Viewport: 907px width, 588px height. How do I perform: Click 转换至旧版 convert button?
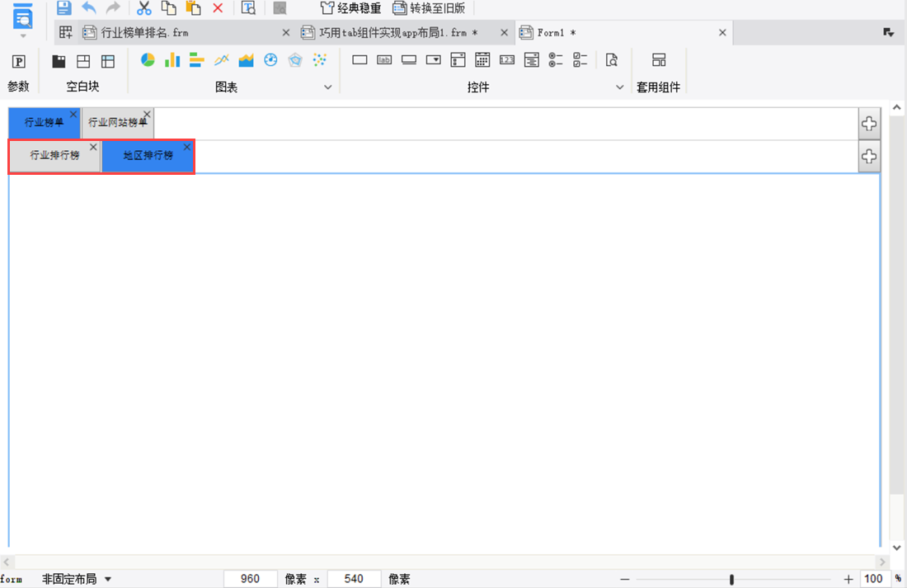[x=429, y=8]
